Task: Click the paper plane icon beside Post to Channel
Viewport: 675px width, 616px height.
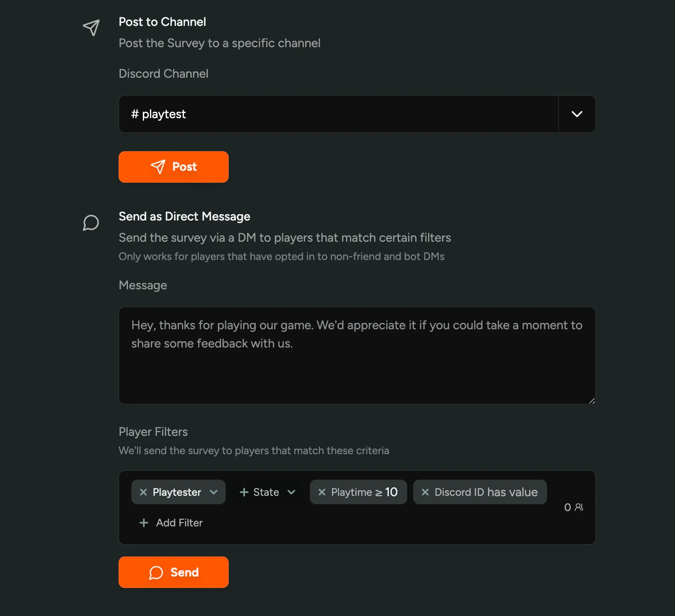Action: tap(91, 28)
